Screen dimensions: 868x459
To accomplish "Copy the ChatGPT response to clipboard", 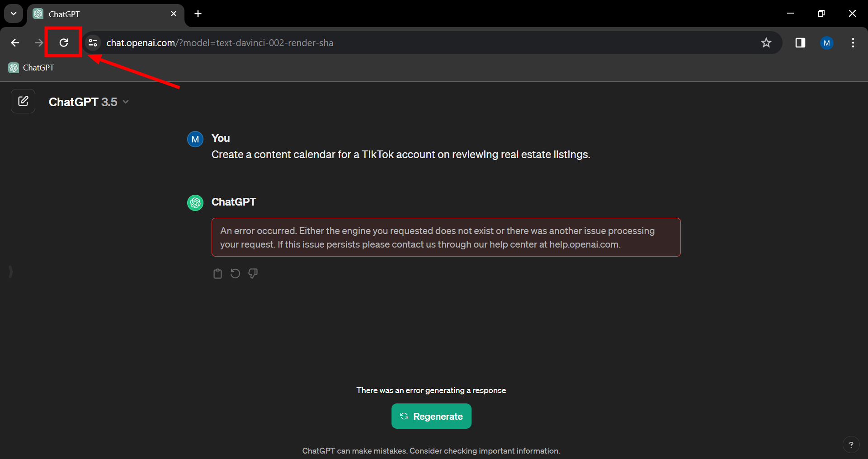I will click(217, 273).
